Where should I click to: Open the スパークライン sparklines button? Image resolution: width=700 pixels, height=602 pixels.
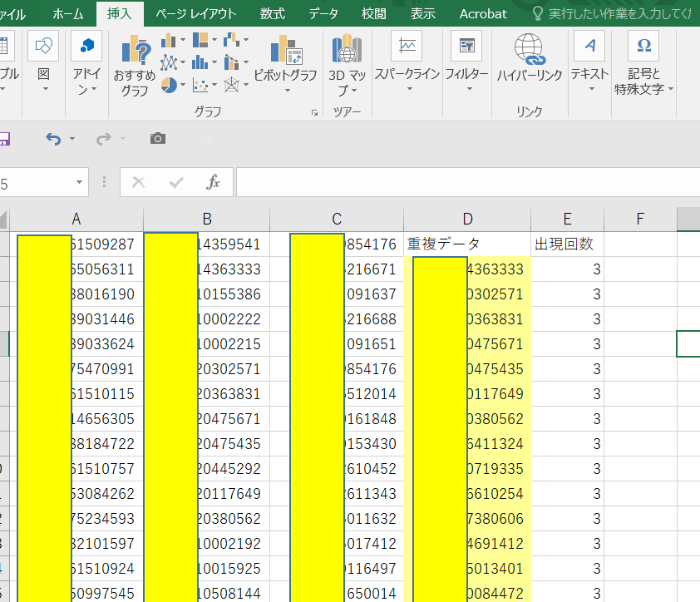click(x=407, y=62)
